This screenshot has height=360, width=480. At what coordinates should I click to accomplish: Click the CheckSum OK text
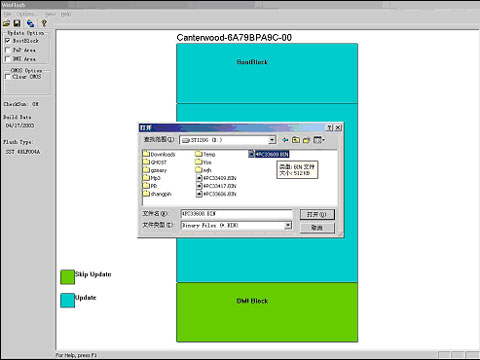tap(21, 104)
